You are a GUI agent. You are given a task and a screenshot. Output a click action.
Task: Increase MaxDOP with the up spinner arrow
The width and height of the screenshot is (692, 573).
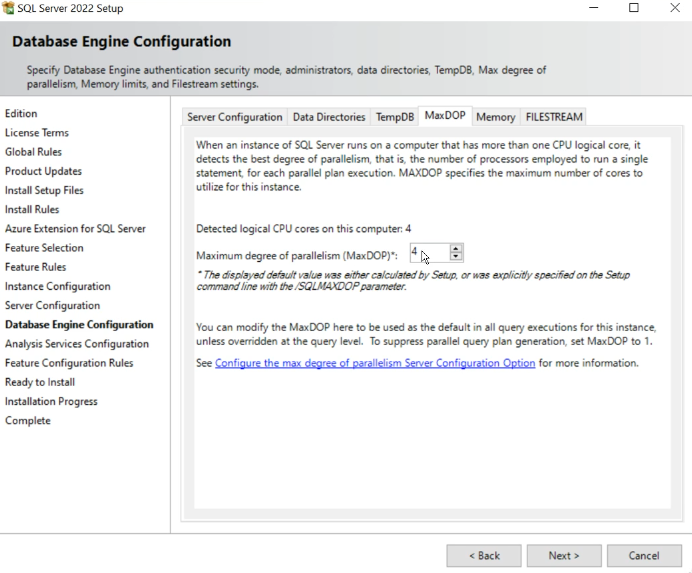(456, 249)
